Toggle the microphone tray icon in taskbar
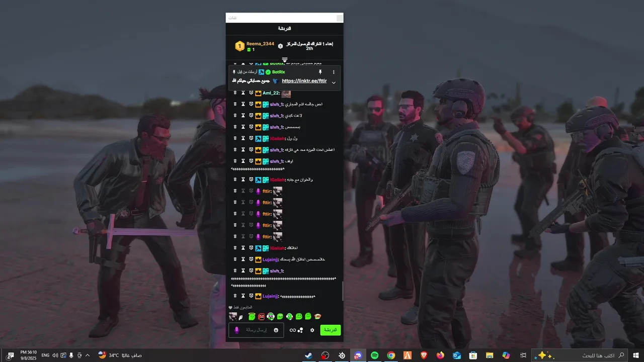The height and width of the screenshot is (362, 644). point(71,355)
